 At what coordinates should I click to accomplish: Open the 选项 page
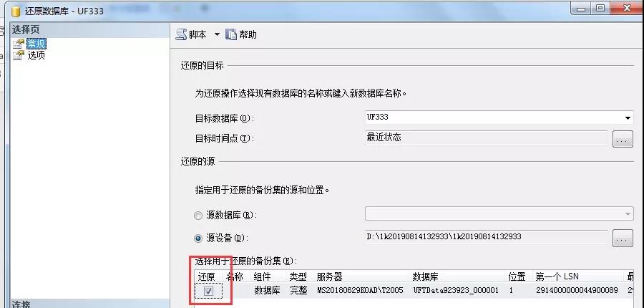[x=36, y=56]
